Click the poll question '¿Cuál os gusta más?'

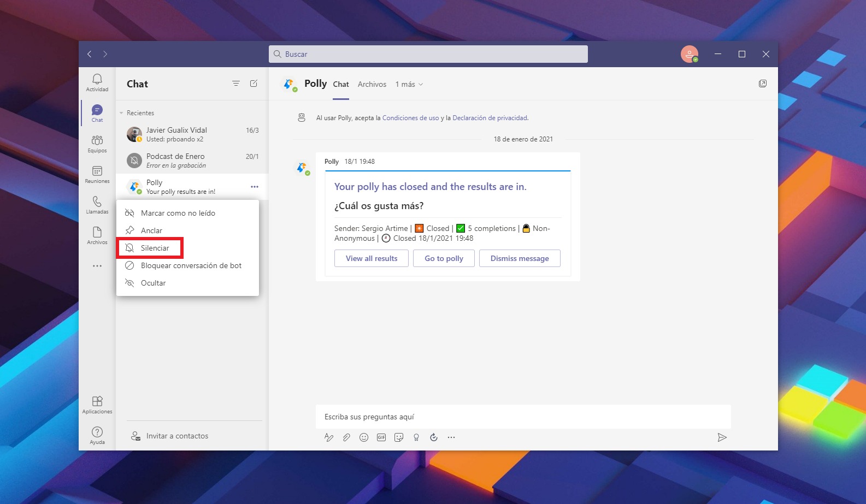(379, 206)
